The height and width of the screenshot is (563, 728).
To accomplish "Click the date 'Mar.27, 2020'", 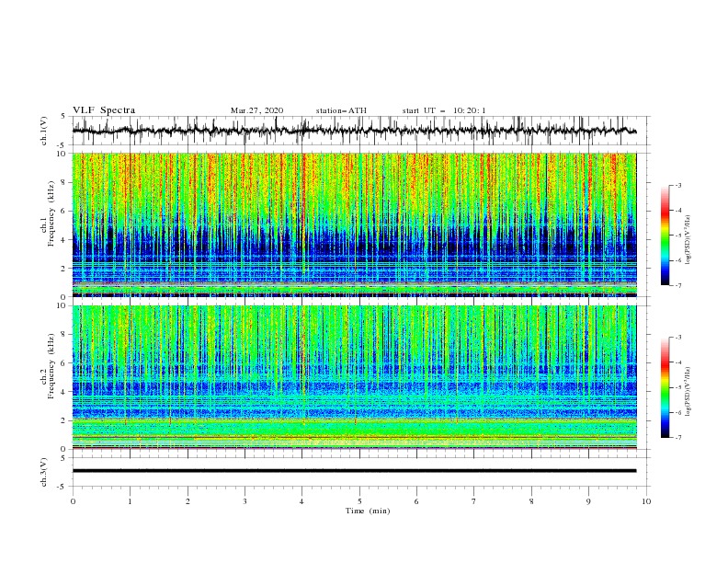I will click(x=256, y=110).
